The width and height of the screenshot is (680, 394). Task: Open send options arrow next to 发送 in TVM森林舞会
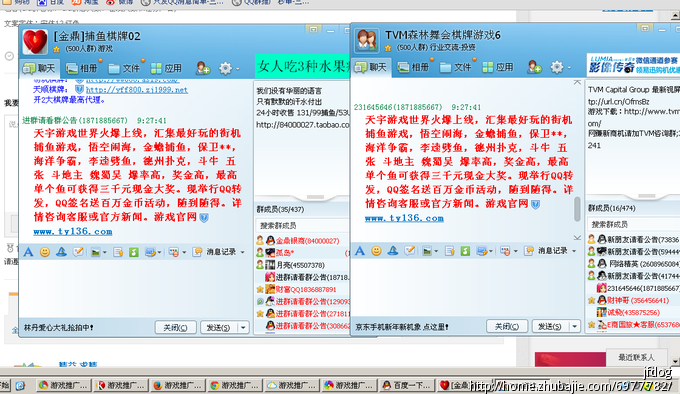point(575,326)
